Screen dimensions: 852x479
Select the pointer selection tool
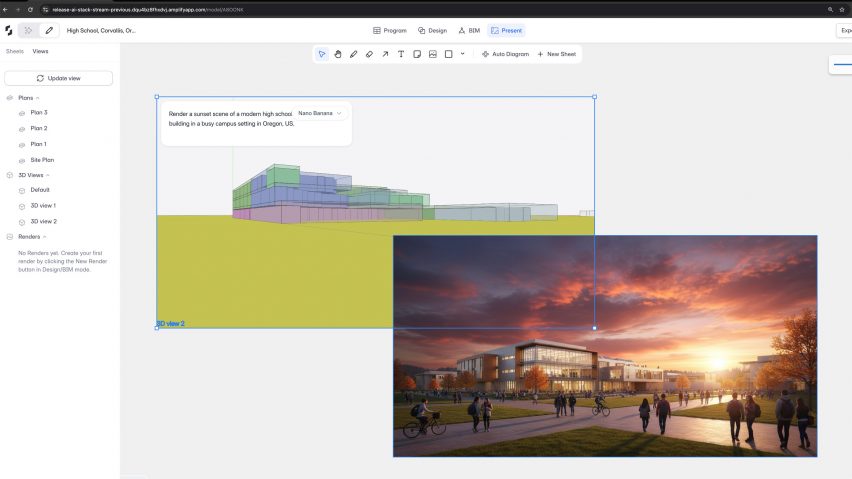tap(322, 54)
